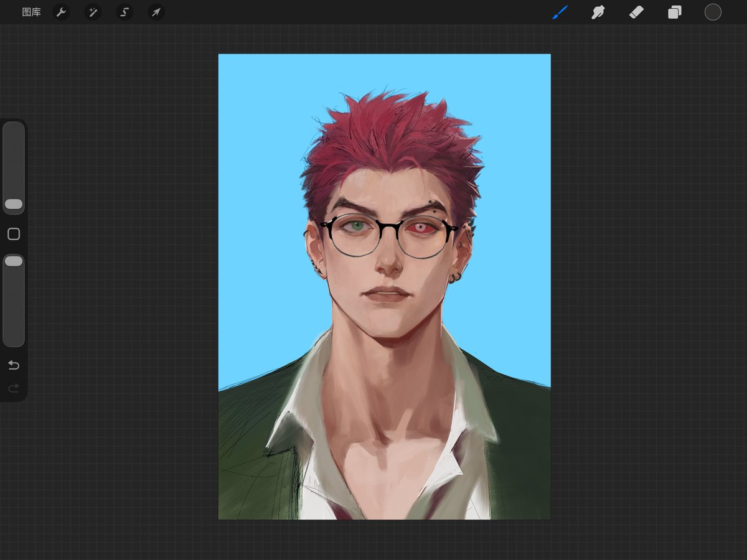747x560 pixels.
Task: Open the Layers panel
Action: click(675, 12)
